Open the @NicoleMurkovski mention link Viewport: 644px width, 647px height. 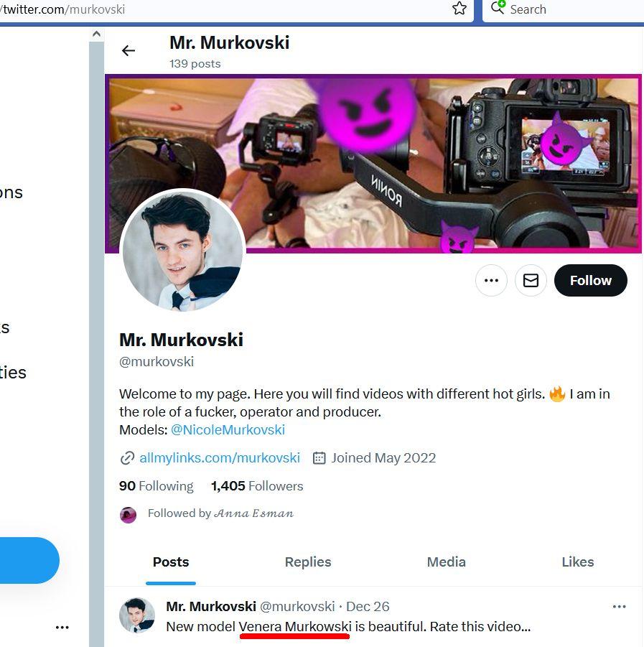pos(228,430)
